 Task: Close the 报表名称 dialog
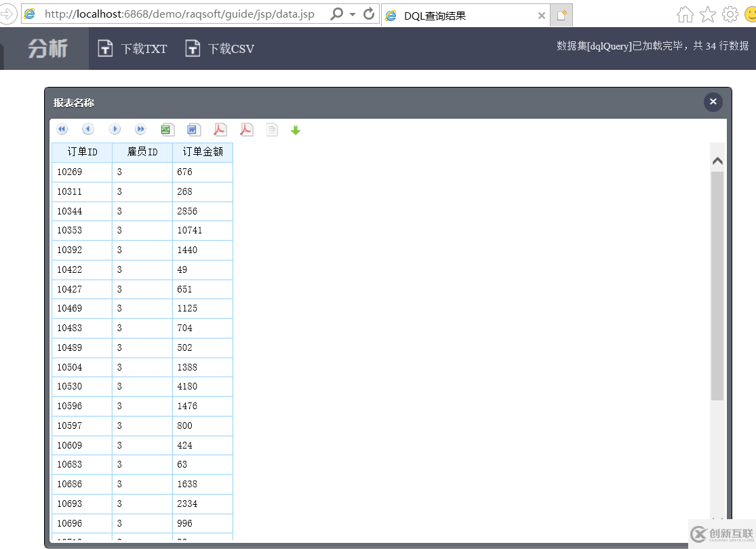713,102
